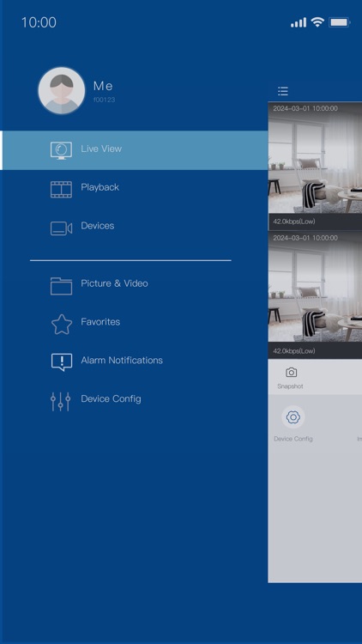Tap the Device Config label below the gear

(293, 439)
